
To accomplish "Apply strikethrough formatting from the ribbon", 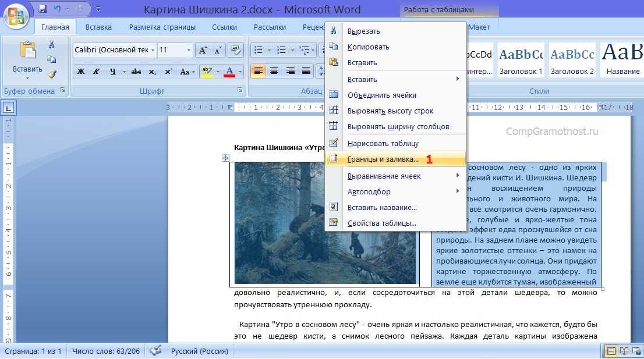I will [x=136, y=72].
